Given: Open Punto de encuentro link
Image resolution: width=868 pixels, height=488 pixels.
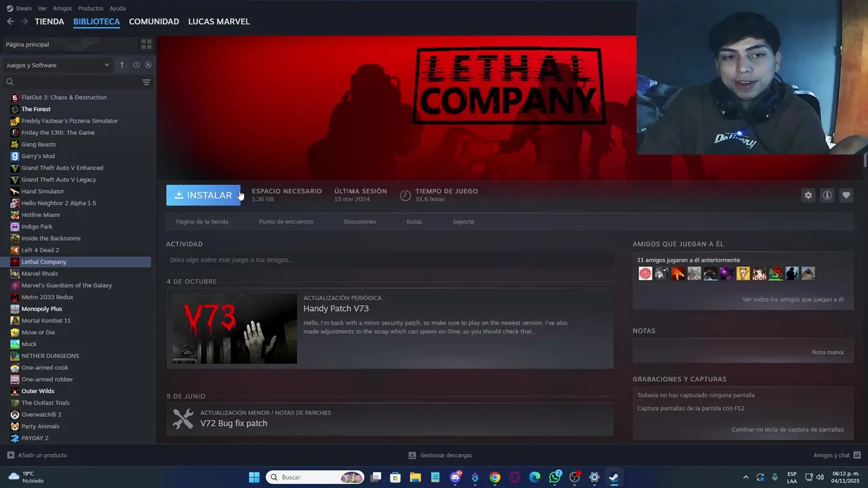Looking at the screenshot, I should point(286,222).
